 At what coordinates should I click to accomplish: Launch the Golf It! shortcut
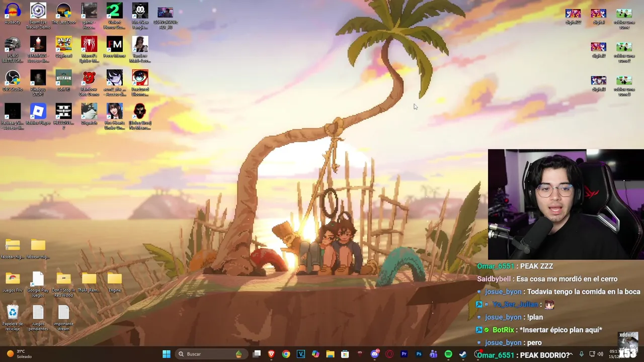(64, 81)
